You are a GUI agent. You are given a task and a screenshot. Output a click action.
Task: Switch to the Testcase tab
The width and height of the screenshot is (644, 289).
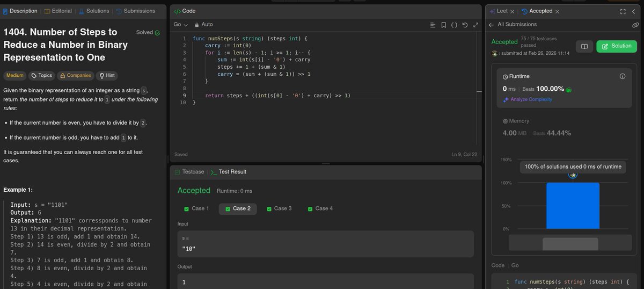189,172
